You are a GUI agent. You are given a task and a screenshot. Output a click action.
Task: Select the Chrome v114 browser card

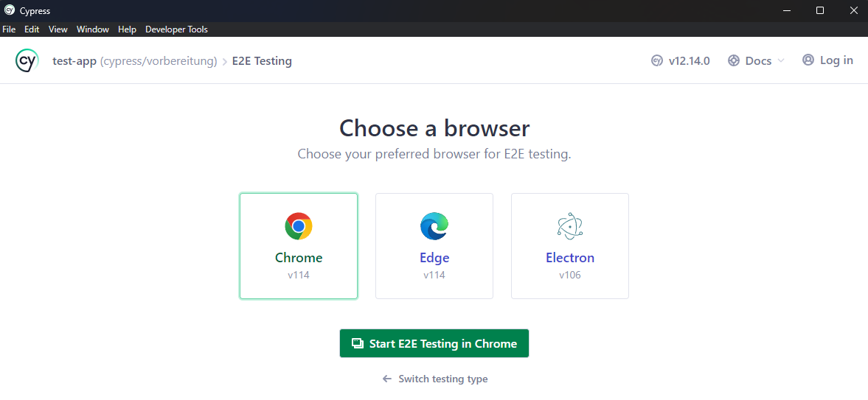click(299, 246)
